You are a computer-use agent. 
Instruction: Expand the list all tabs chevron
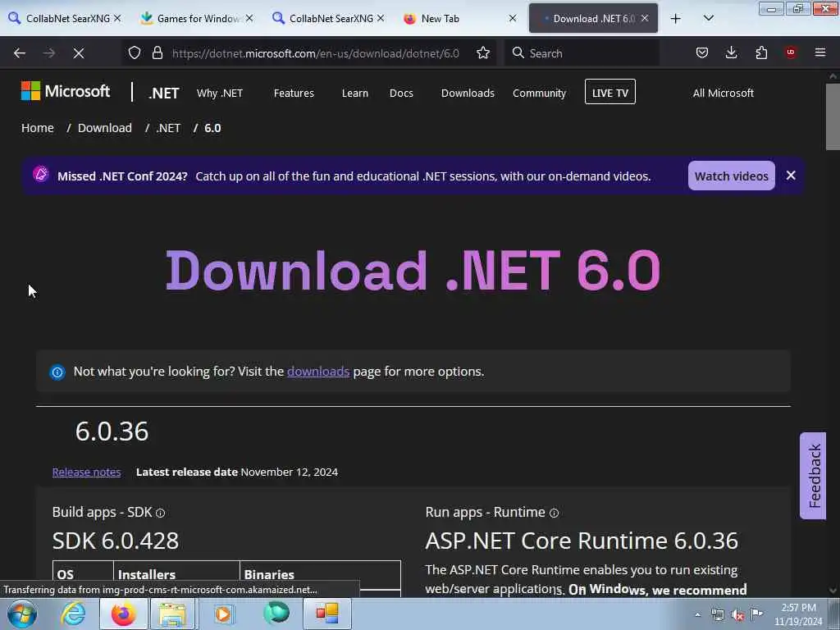click(x=709, y=18)
